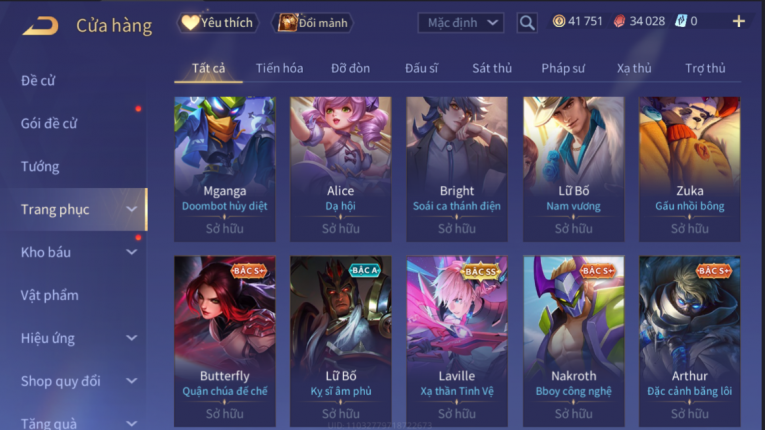Switch to the Pháp sư tab
The height and width of the screenshot is (430, 765).
coord(563,68)
